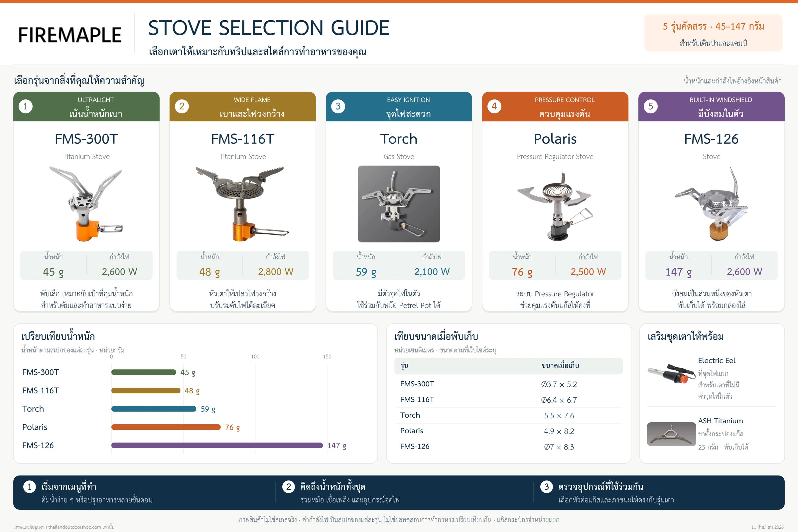Click the "Polaris" row name in the folded-size table
The image size is (798, 532).
(412, 431)
